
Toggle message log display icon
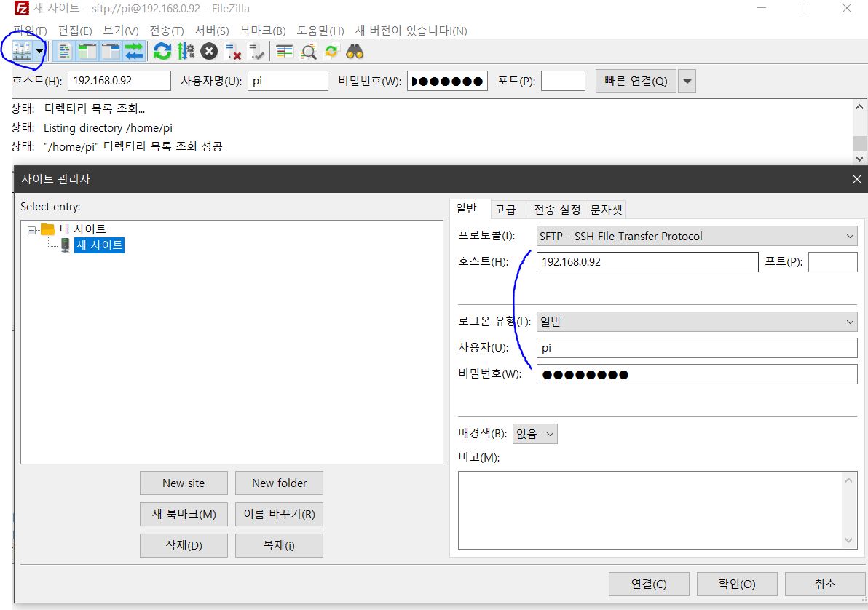coord(64,52)
